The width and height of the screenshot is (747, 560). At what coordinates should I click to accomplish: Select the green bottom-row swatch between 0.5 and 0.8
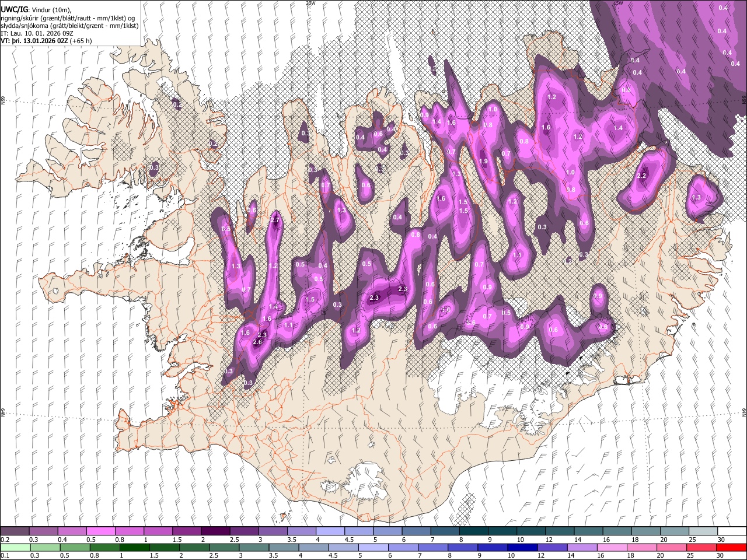[x=75, y=547]
